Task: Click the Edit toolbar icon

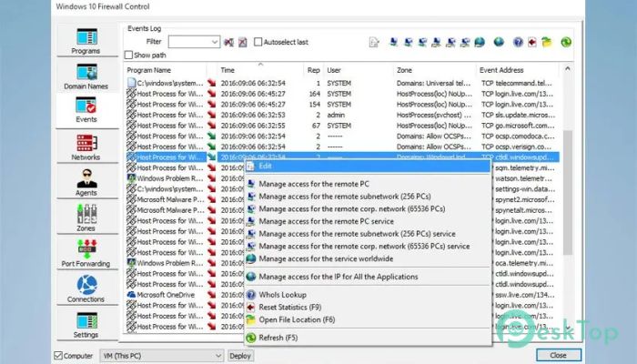Action: click(374, 42)
